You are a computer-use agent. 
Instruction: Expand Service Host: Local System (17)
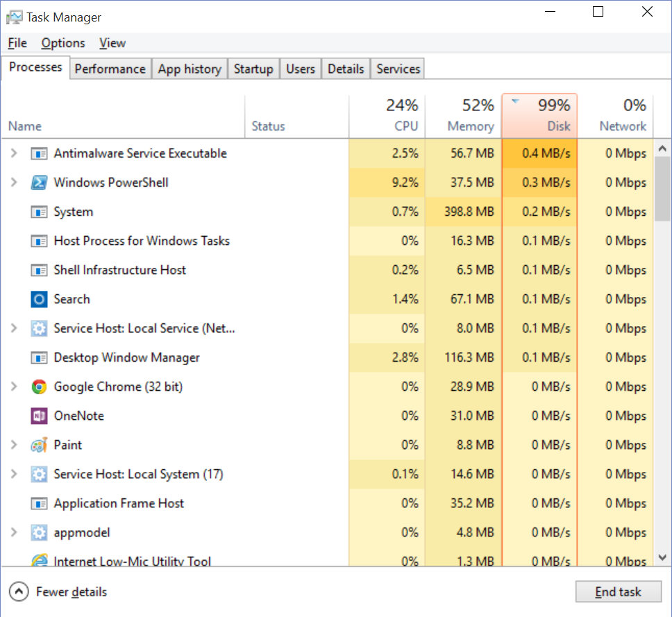14,473
